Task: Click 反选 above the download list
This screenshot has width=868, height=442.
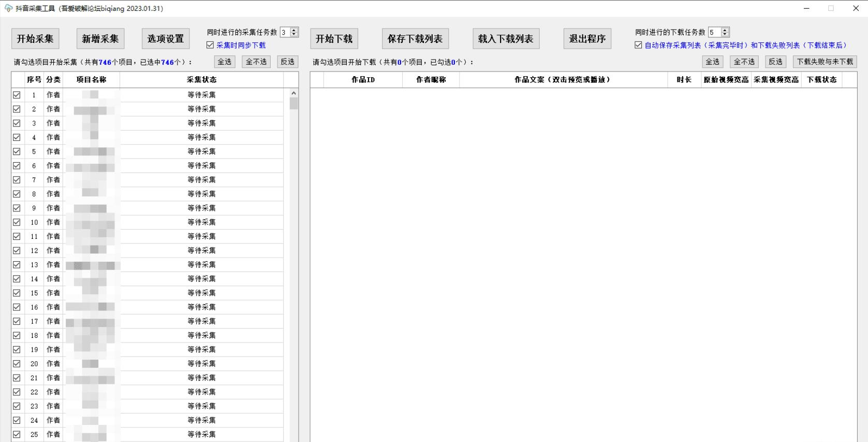Action: point(776,62)
